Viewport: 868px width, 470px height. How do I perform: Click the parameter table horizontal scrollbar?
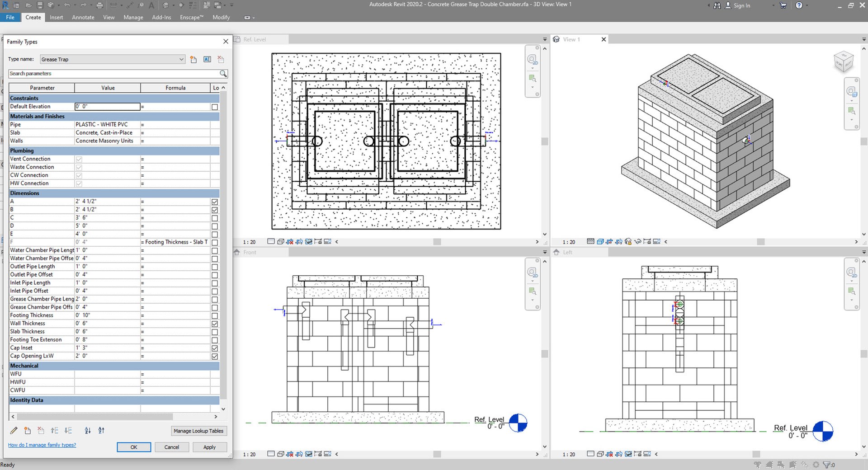pos(95,416)
